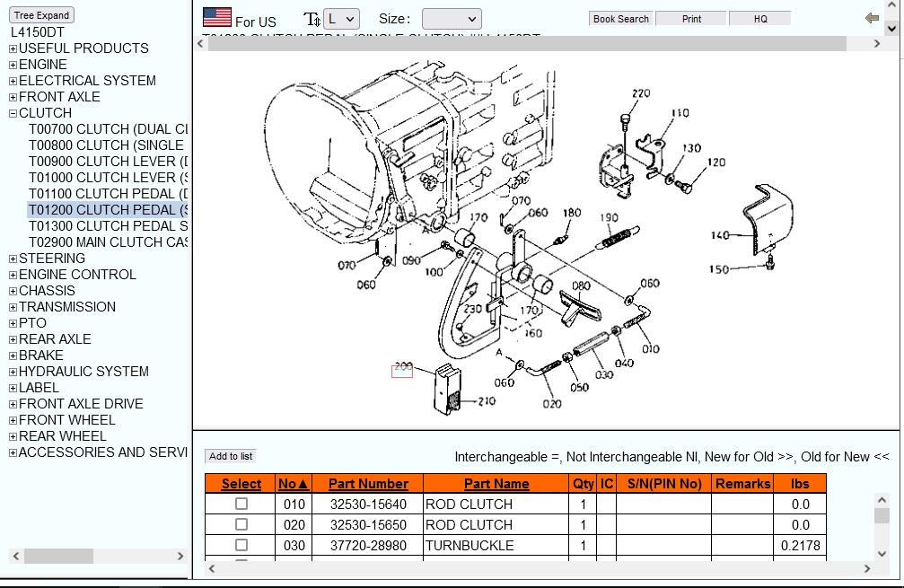The image size is (904, 588).
Task: Click callout 210 in the diagram
Action: click(x=487, y=400)
